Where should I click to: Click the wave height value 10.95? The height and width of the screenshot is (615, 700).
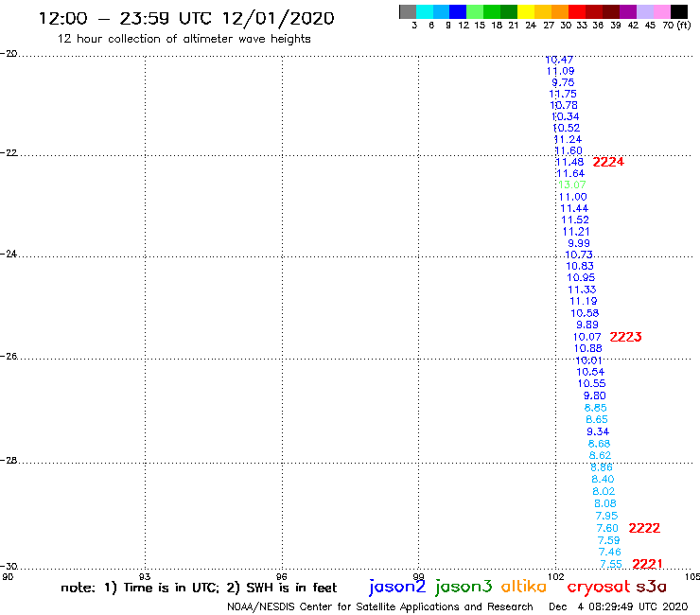[x=581, y=278]
